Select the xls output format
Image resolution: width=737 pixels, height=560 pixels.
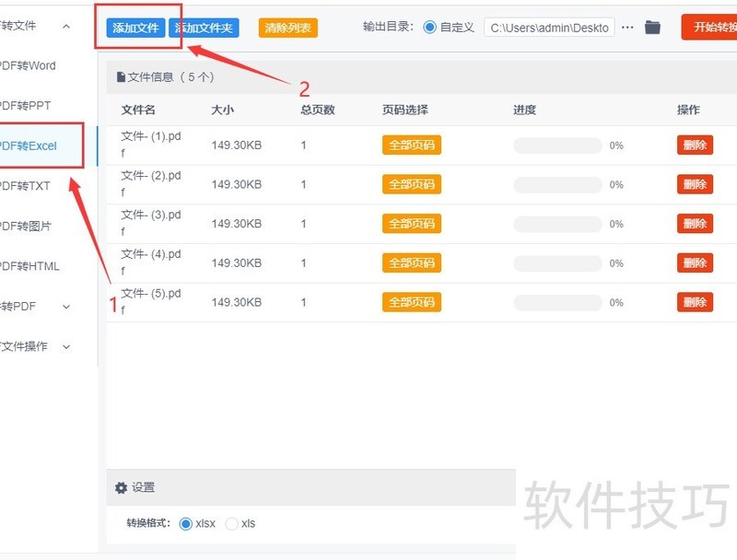click(232, 523)
